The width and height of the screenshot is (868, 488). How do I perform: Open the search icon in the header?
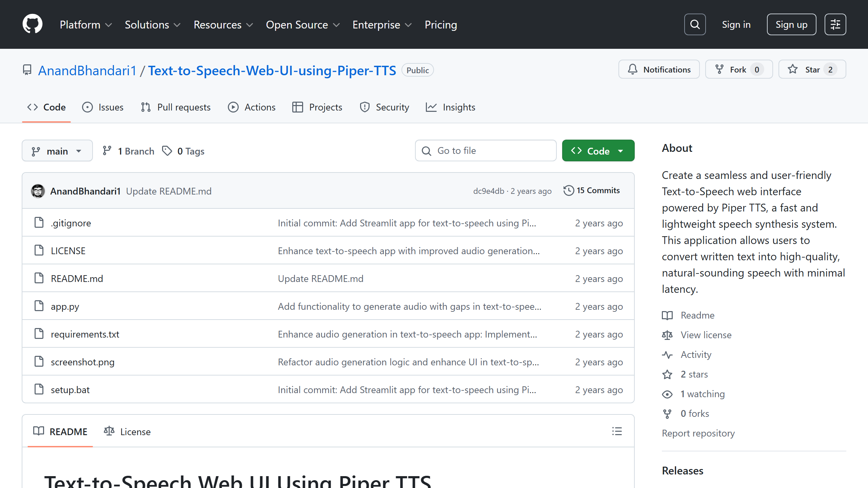tap(695, 24)
